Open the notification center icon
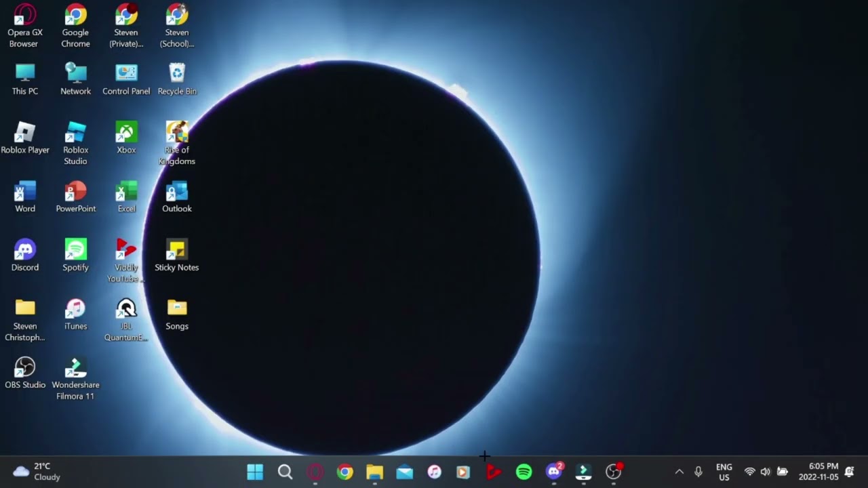This screenshot has width=868, height=488. (850, 472)
